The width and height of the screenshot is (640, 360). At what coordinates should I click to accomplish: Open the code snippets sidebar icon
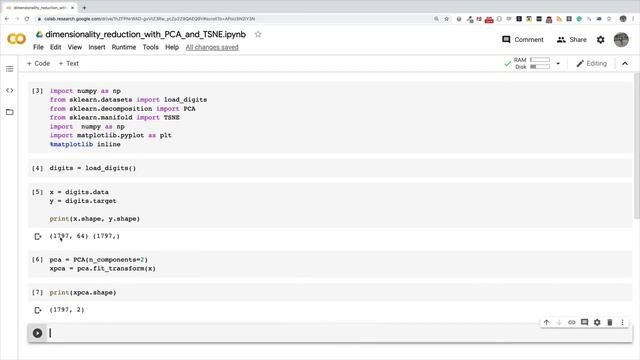pyautogui.click(x=10, y=90)
